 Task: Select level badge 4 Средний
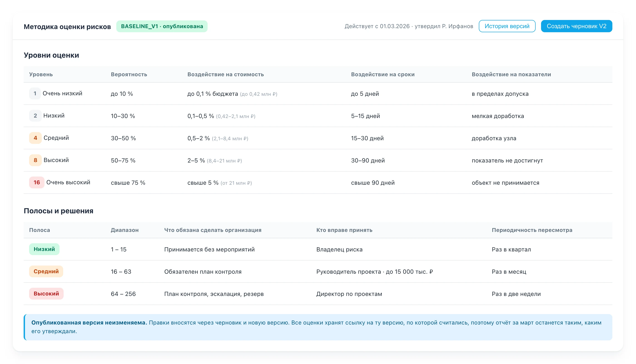coord(35,138)
